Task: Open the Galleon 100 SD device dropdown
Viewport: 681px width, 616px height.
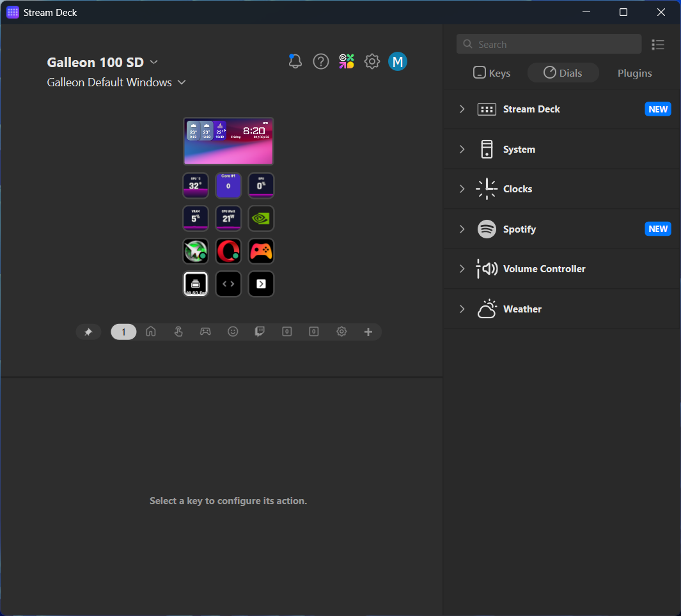Action: point(153,63)
